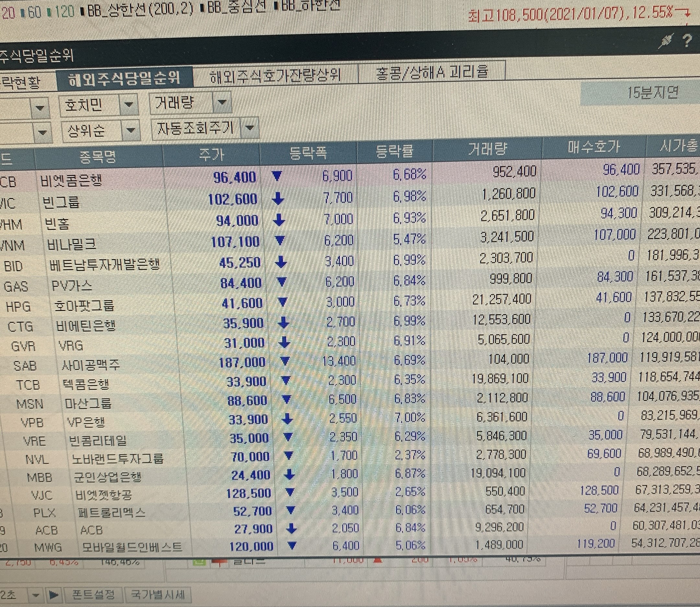700x607 pixels.
Task: Click the 187,000 price of 사이공맥주
Action: [242, 362]
